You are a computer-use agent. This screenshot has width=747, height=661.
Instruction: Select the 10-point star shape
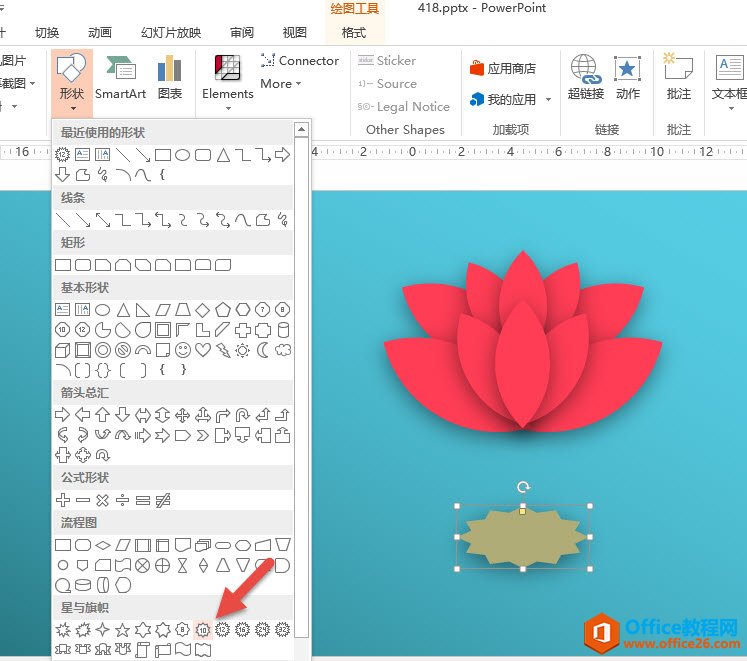[203, 630]
